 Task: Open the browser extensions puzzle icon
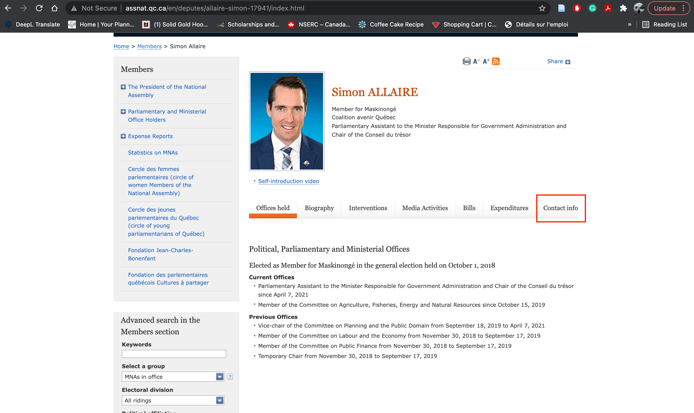(x=623, y=8)
